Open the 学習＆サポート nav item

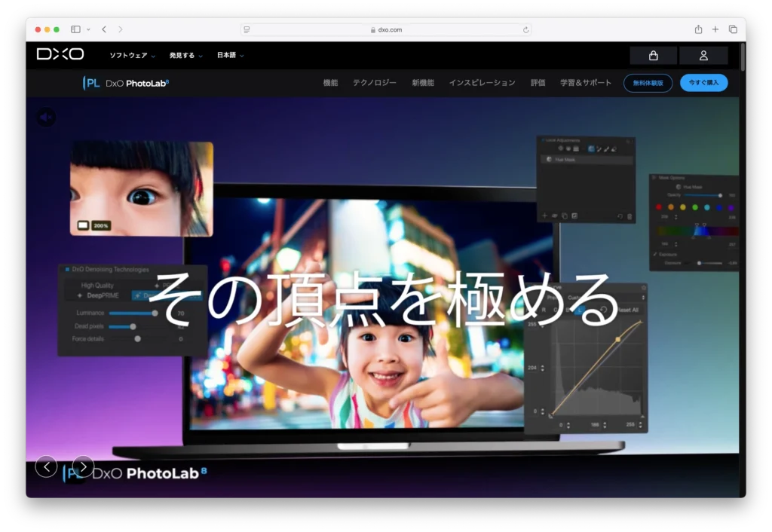tap(586, 83)
